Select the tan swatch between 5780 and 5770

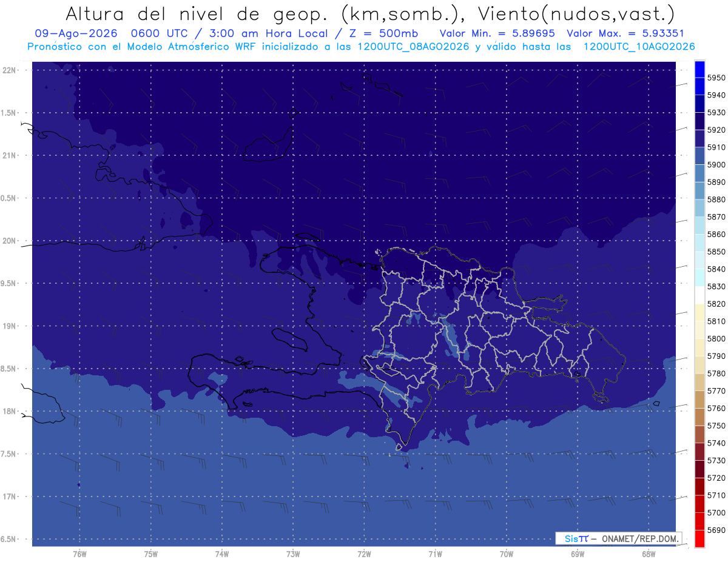699,382
